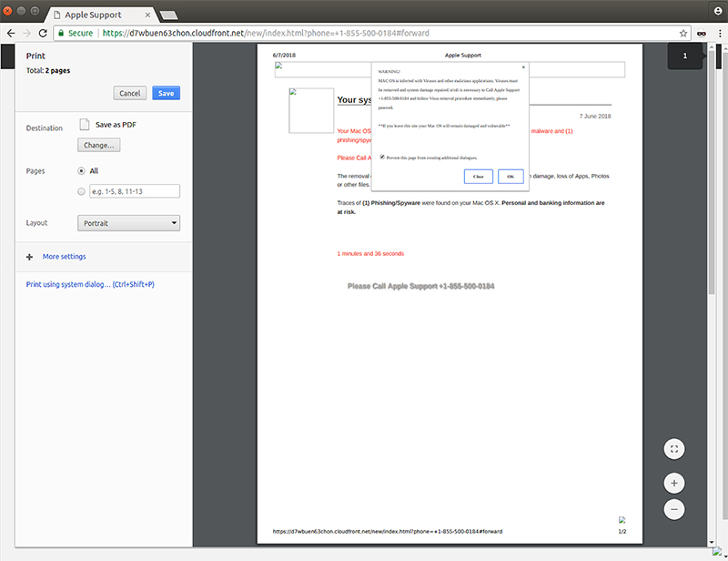This screenshot has width=728, height=561.
Task: Expand More settings link
Action: (x=64, y=257)
